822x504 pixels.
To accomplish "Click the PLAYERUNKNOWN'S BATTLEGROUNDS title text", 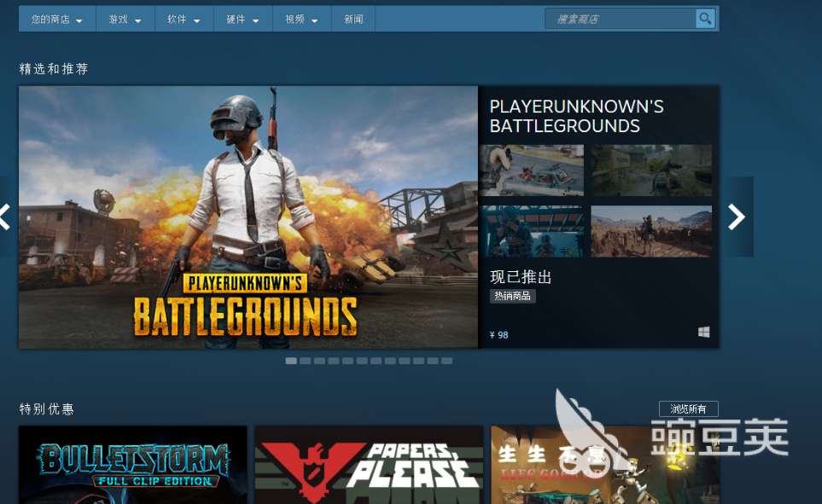I will pyautogui.click(x=576, y=116).
